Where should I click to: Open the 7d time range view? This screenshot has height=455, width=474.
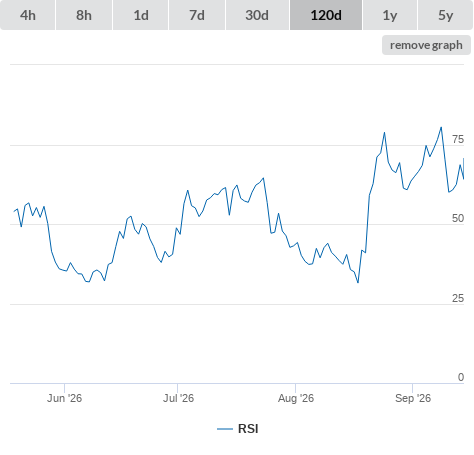pos(197,15)
